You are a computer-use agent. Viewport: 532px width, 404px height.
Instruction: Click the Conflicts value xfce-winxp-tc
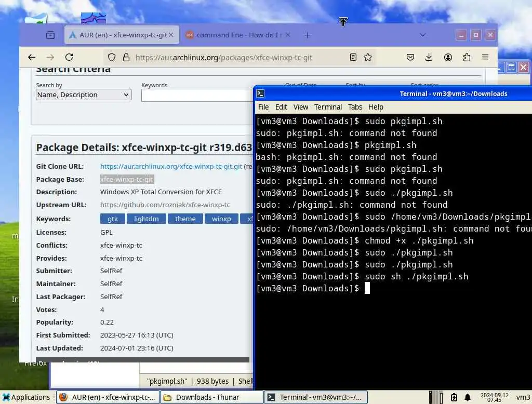(x=121, y=245)
